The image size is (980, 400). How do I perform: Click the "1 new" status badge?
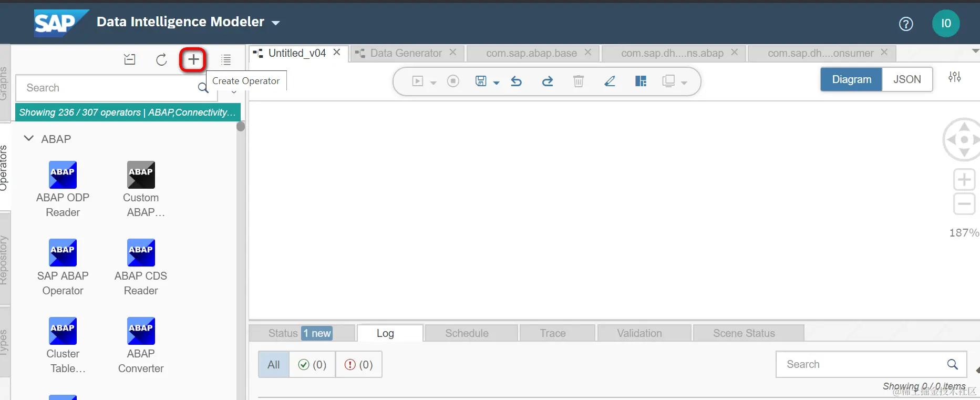[x=317, y=333]
